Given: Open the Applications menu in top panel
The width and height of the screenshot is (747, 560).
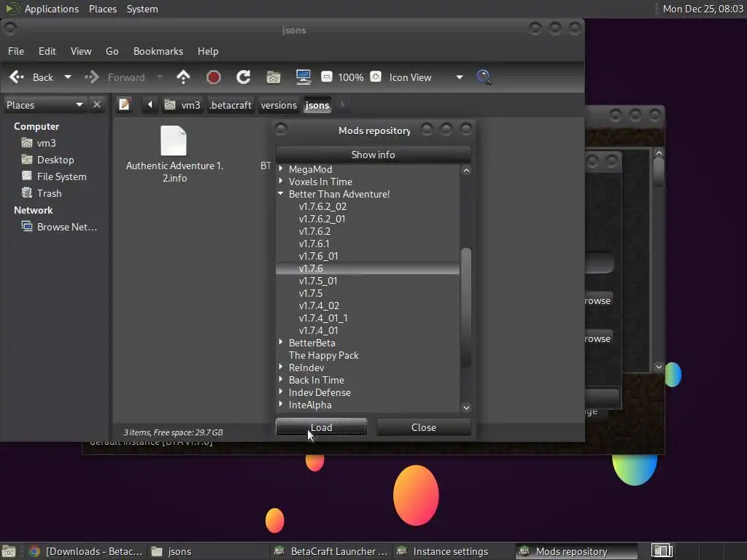Looking at the screenshot, I should [52, 9].
